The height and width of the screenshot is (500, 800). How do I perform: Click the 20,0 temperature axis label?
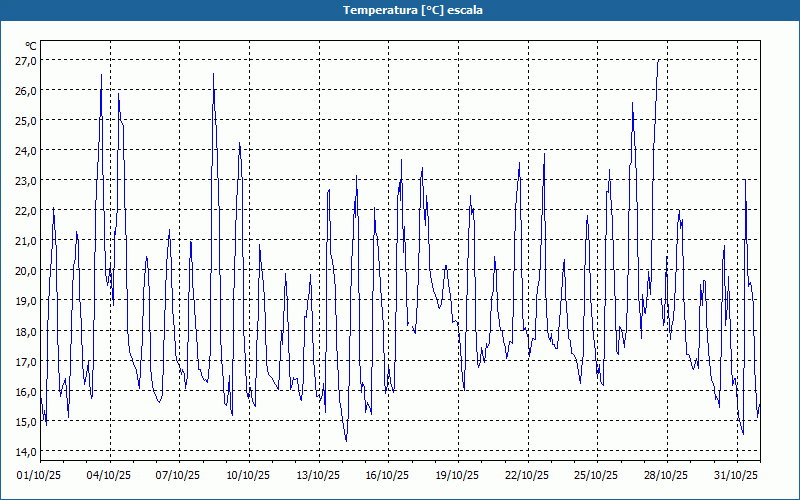26,271
